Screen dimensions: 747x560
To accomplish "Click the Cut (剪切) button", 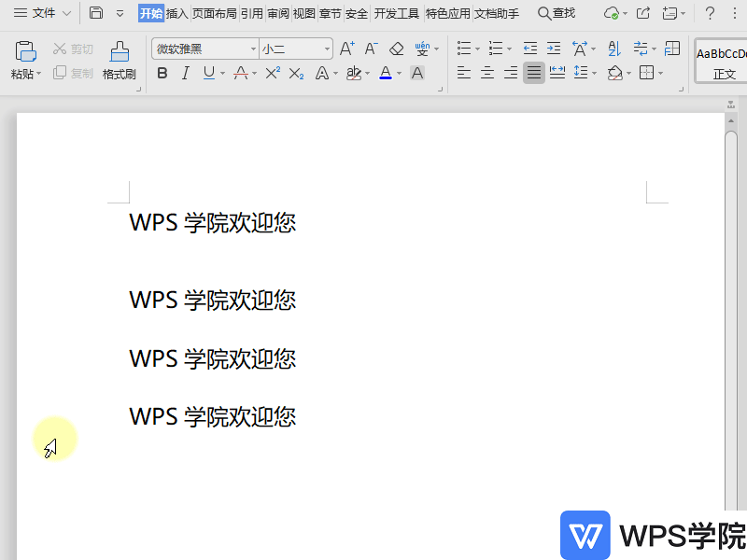I will click(x=73, y=49).
